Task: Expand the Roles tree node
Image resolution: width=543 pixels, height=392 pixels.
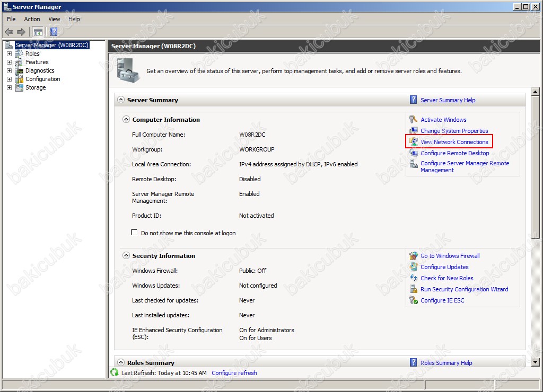Action: pos(10,54)
